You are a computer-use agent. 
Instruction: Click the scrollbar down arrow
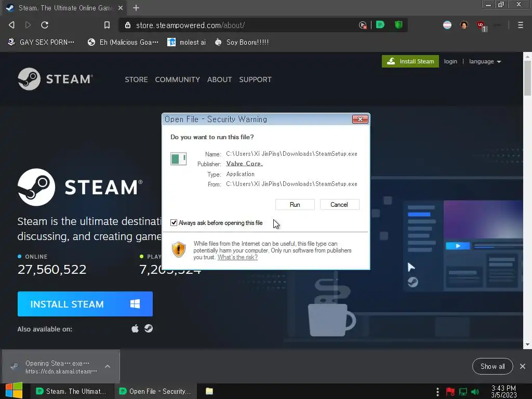[x=527, y=345]
